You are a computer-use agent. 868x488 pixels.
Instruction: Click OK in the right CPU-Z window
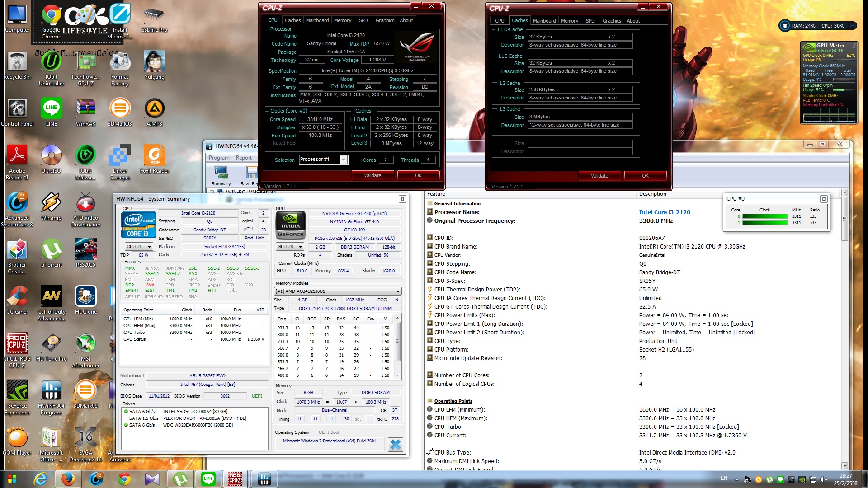point(645,176)
